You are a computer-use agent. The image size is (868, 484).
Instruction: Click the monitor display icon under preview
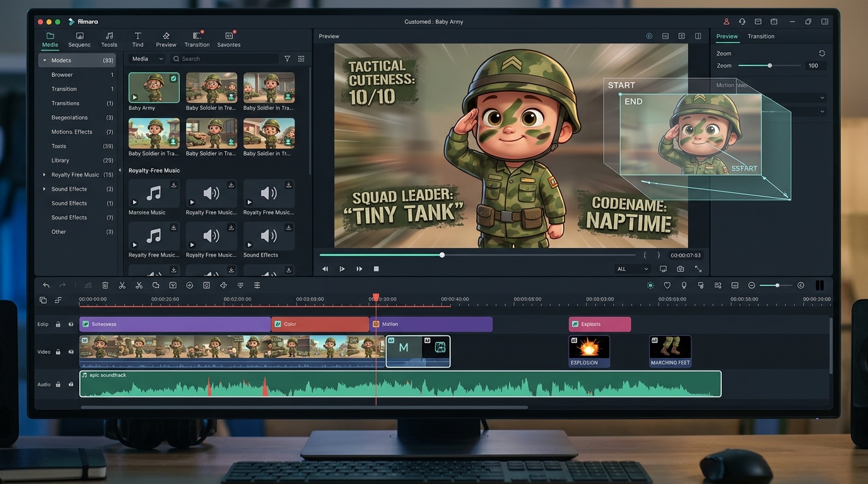663,268
